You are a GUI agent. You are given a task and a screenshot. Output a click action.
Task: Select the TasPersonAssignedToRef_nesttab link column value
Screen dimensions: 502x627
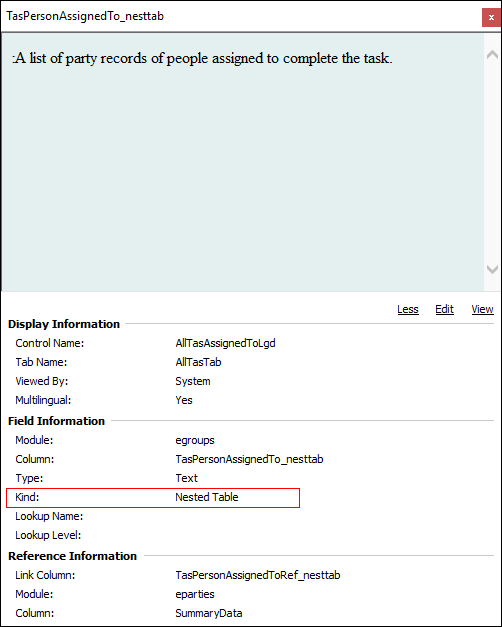pos(258,575)
